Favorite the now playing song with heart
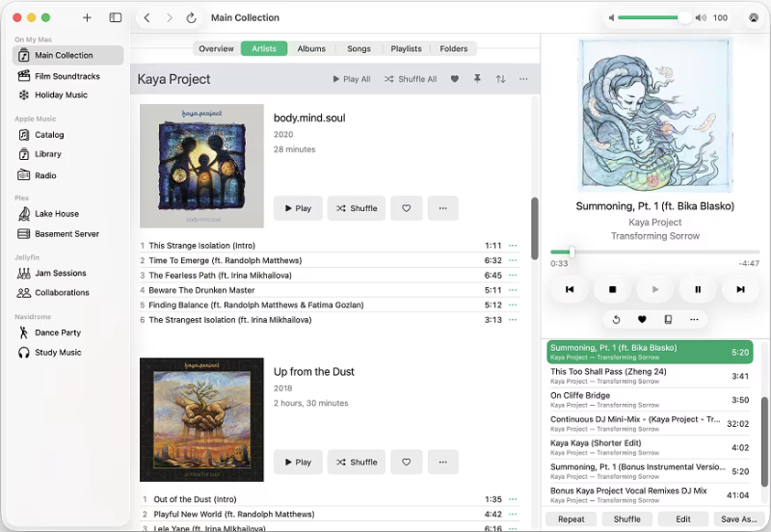Screen dimensions: 771x532 coord(642,319)
